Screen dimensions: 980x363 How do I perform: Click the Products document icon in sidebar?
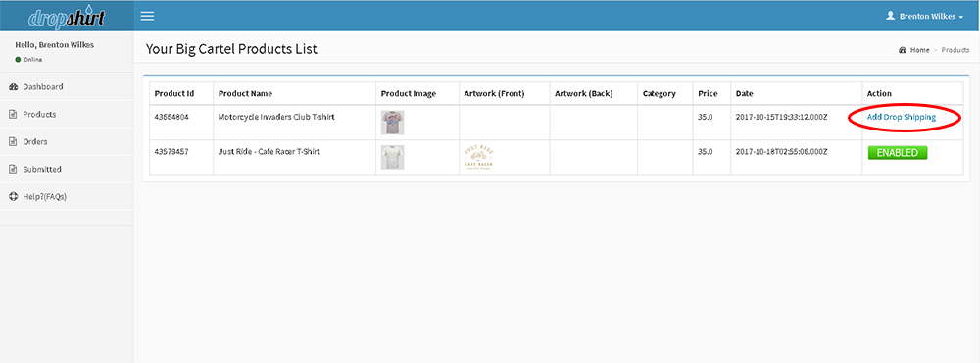pyautogui.click(x=13, y=115)
